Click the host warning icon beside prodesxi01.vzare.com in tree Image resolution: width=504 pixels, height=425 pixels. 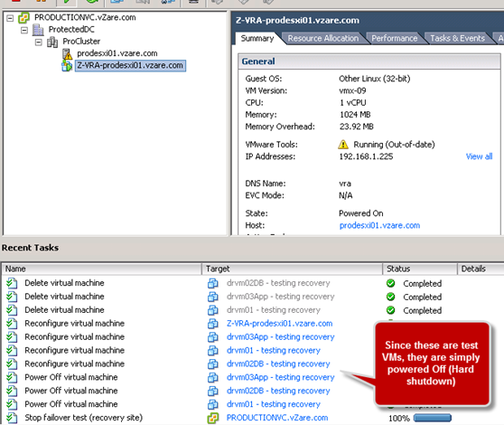[67, 53]
